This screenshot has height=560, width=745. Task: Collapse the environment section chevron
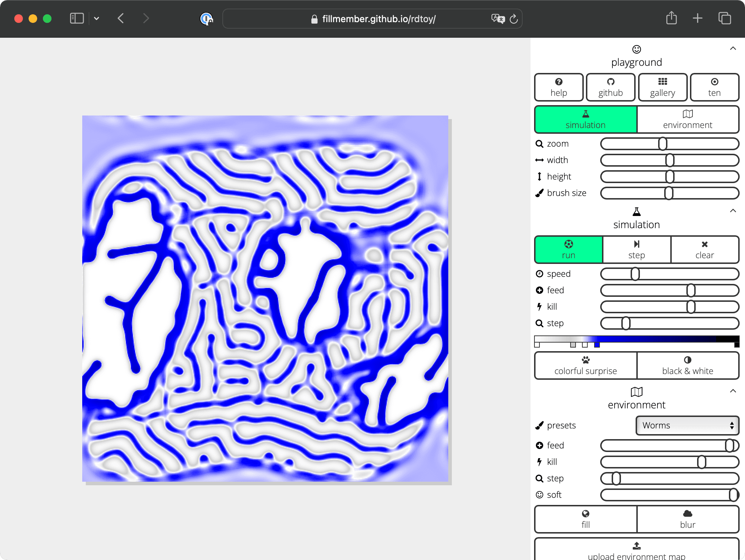(x=733, y=391)
